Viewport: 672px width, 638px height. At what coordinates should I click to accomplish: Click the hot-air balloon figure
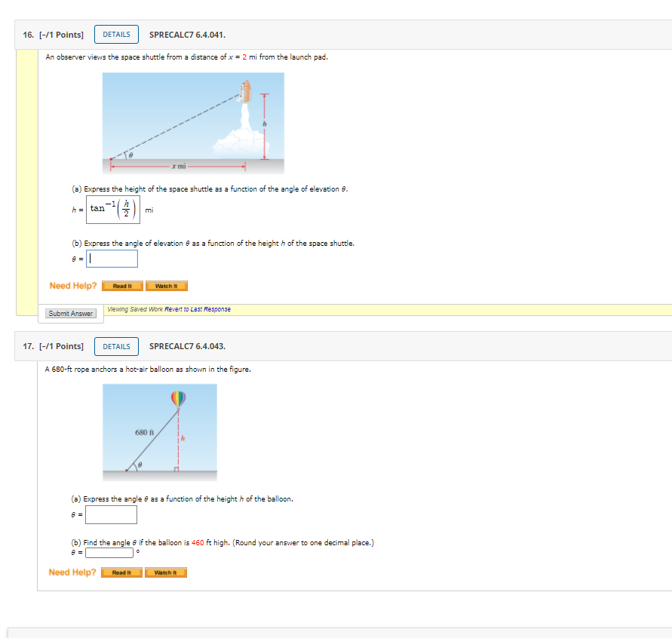pos(159,431)
